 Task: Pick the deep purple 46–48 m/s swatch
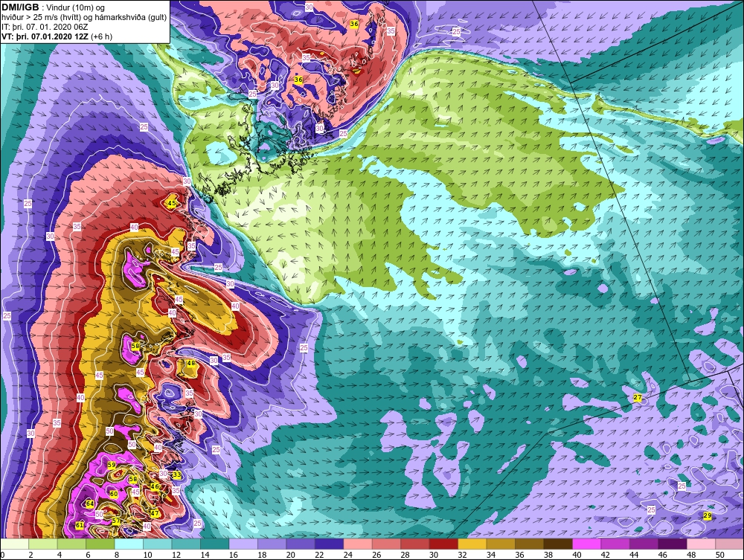point(673,544)
